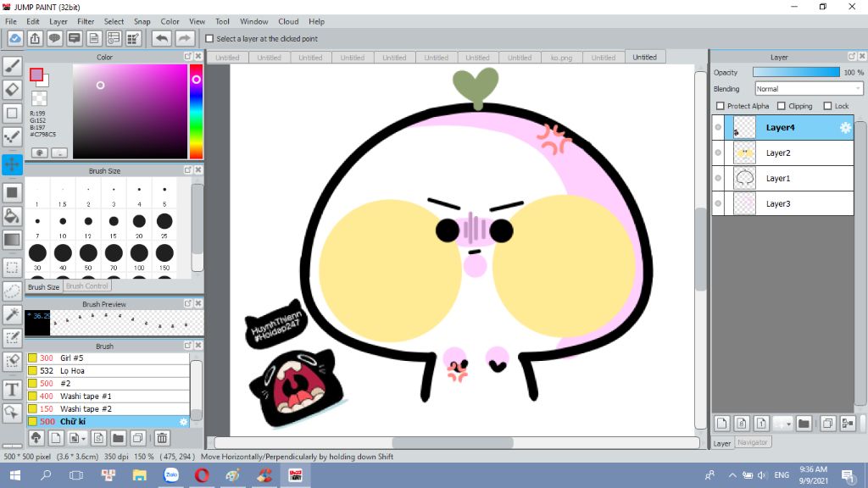The width and height of the screenshot is (868, 488).
Task: Adjust the layer Opacity slider
Action: (795, 73)
